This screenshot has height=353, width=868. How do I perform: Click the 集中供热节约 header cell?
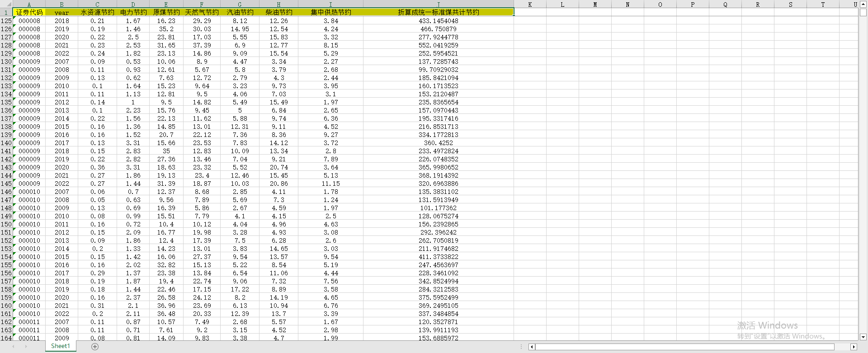pos(330,12)
